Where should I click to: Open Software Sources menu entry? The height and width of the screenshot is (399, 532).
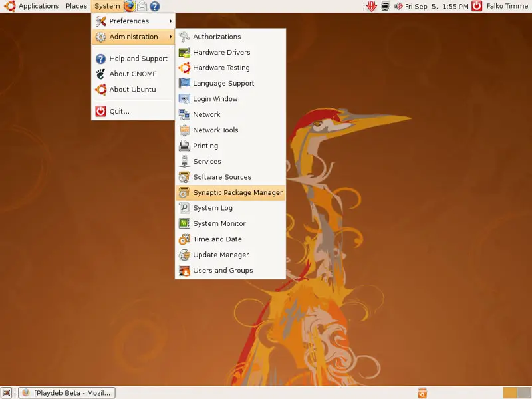(221, 177)
